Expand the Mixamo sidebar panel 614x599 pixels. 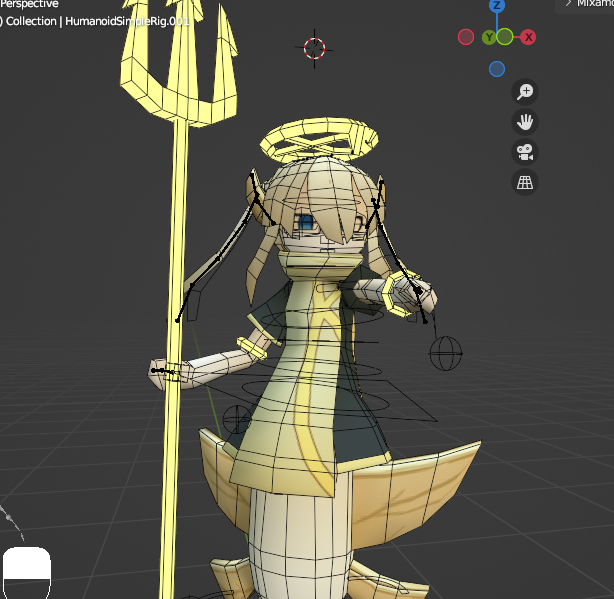tap(585, 4)
